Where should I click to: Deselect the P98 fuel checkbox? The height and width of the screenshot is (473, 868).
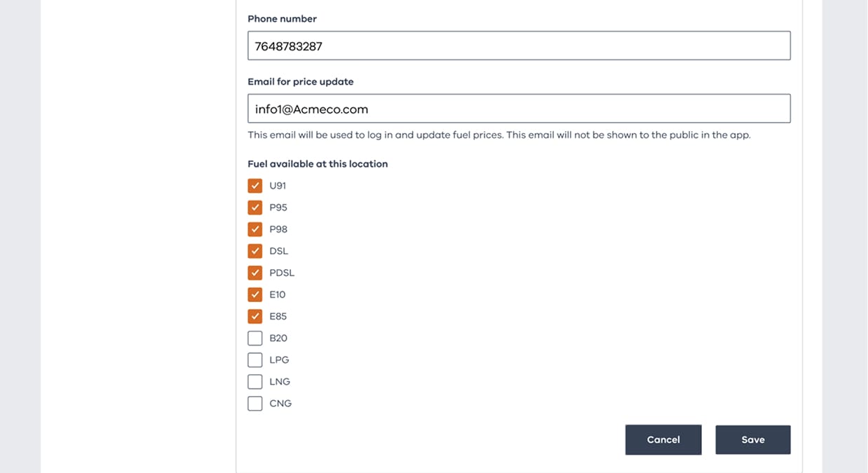coord(255,229)
